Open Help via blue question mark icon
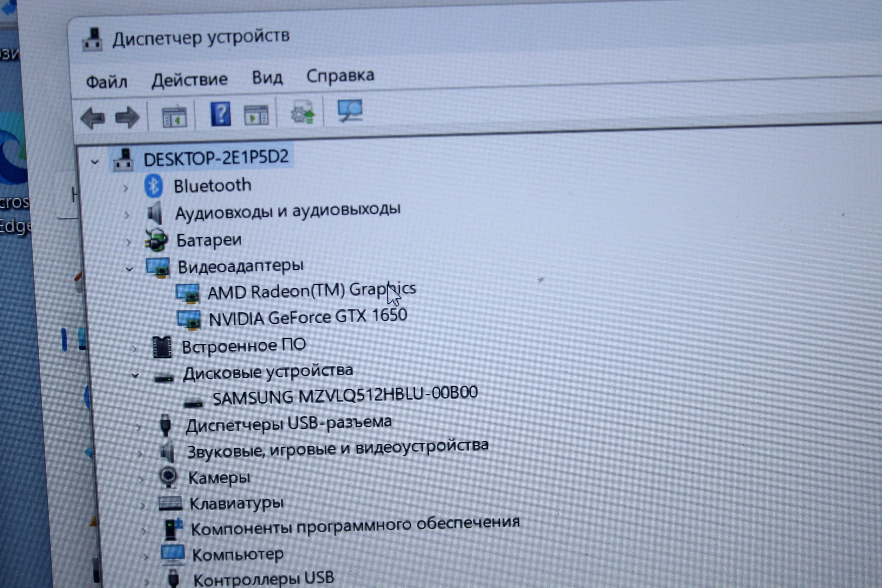 pyautogui.click(x=221, y=114)
